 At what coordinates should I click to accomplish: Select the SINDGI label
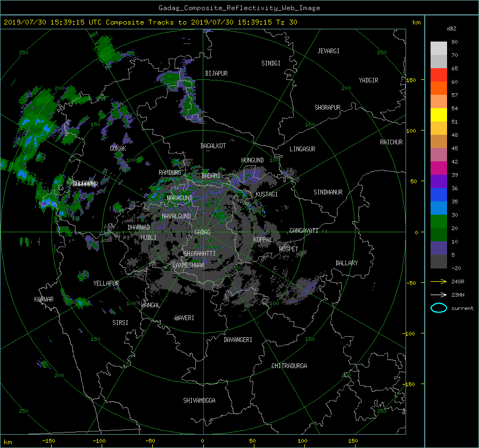pos(271,63)
